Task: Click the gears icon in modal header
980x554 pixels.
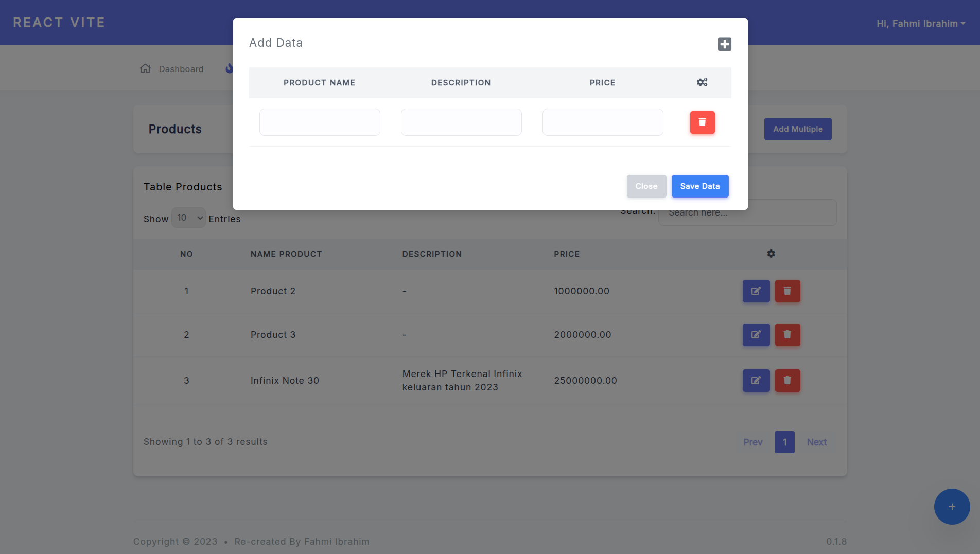Action: (702, 82)
